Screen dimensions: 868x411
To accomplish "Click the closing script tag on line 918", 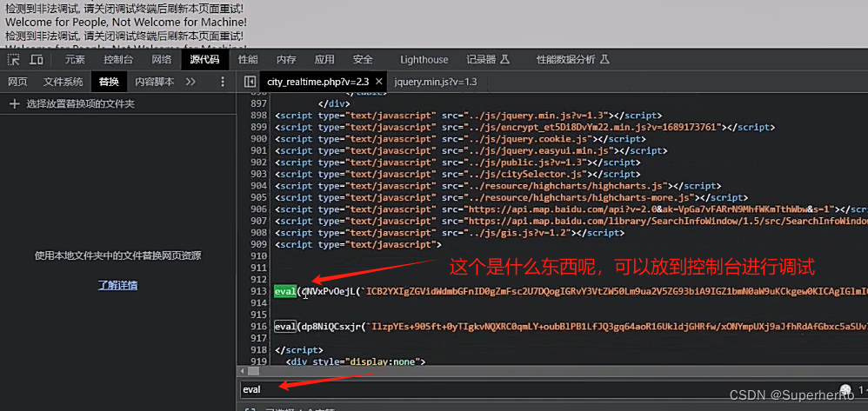I will pos(298,350).
